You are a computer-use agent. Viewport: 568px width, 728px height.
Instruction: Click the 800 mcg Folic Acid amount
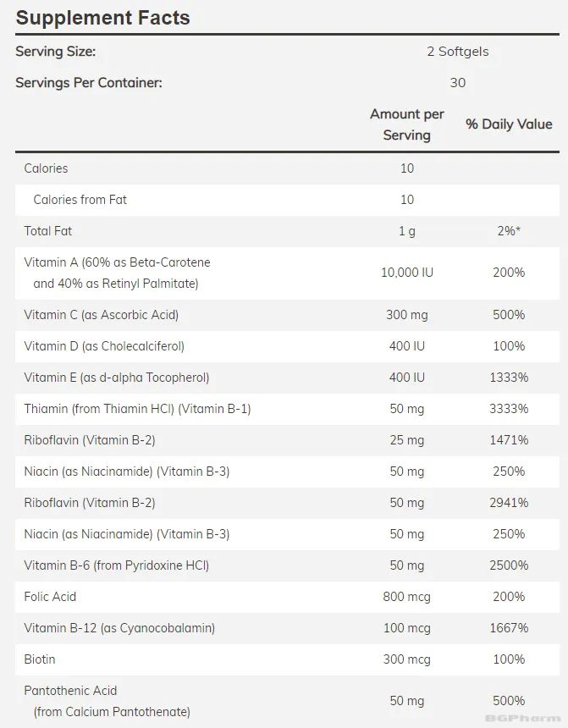point(406,597)
